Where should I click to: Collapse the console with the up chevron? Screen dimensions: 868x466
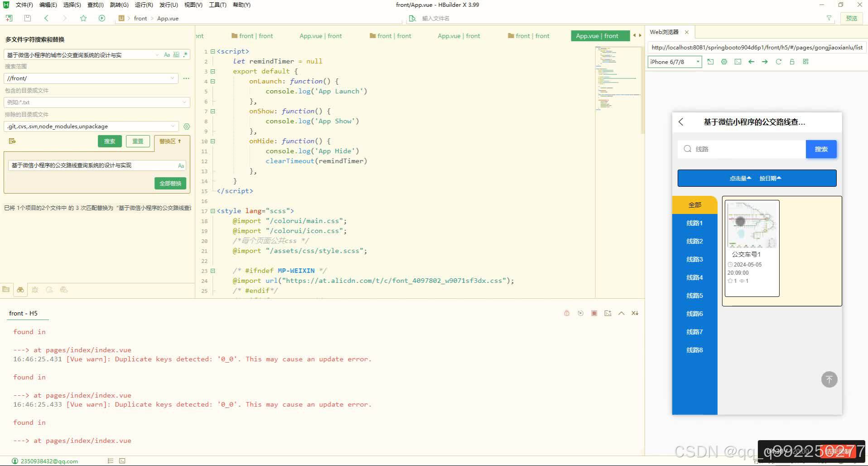tap(622, 313)
